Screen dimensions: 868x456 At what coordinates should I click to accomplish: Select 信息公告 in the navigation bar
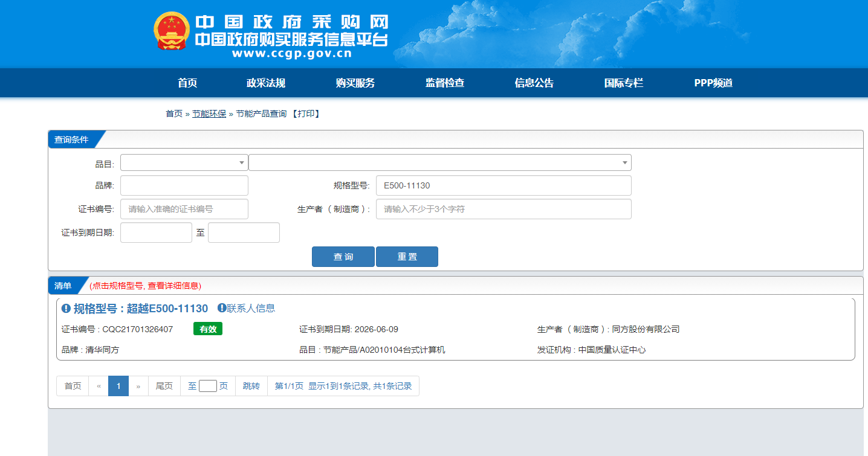click(534, 83)
